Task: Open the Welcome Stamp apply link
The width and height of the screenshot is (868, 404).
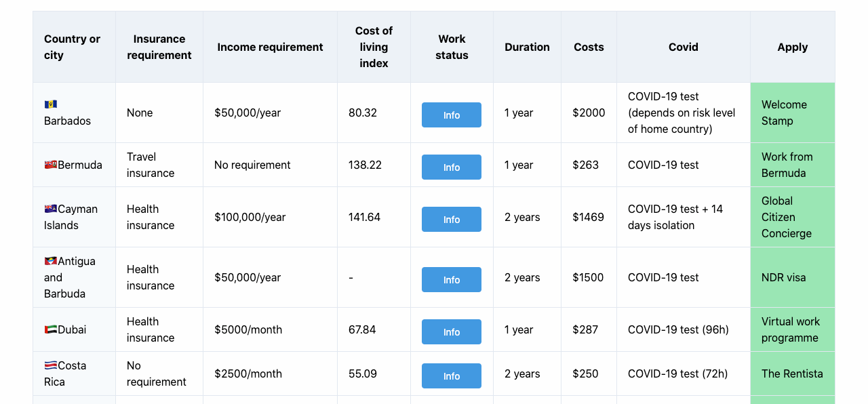Action: pos(784,113)
